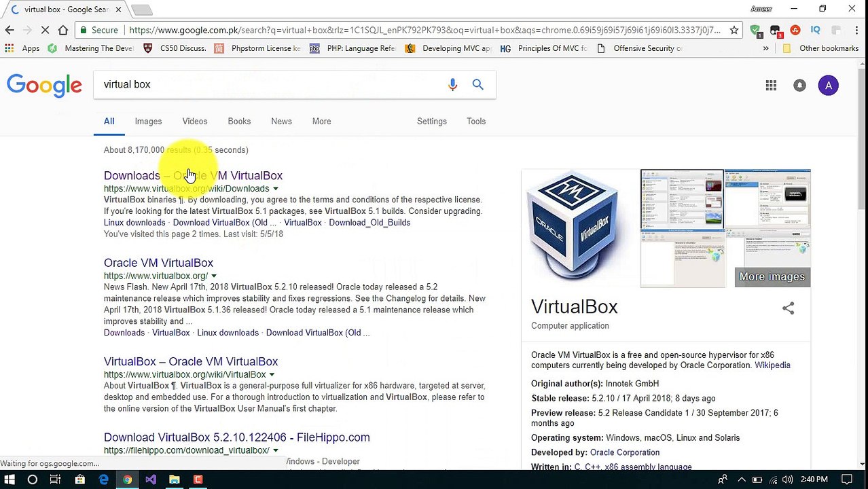Open the Oracle VM VirtualBox result

(158, 263)
